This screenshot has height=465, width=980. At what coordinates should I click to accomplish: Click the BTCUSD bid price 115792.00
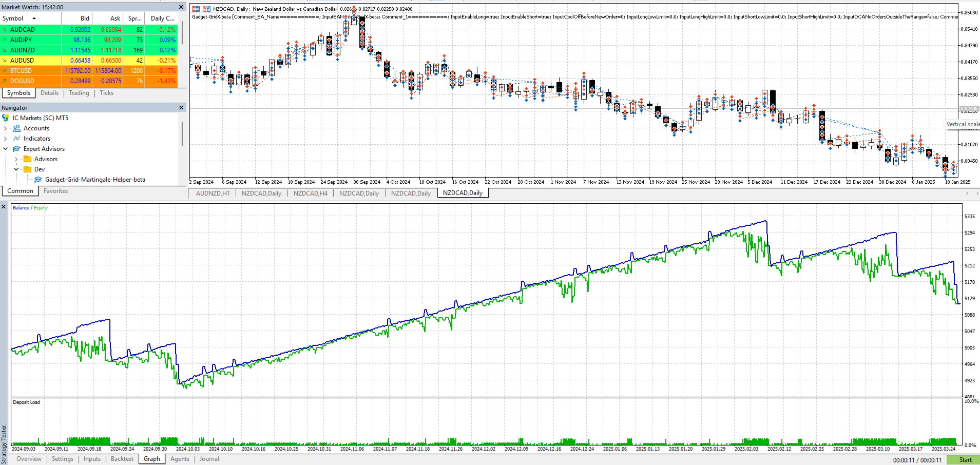[77, 71]
